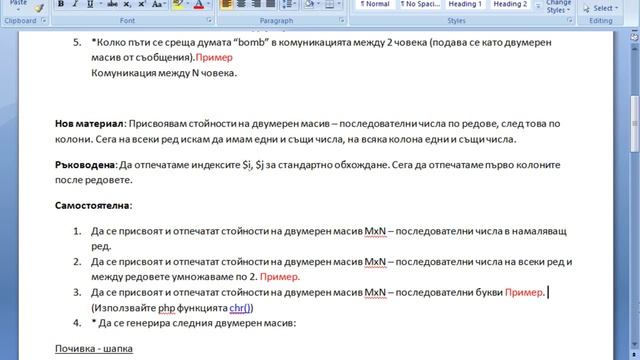Click 'MxN' in numbered item 1
The height and width of the screenshot is (360, 640).
[x=375, y=231]
